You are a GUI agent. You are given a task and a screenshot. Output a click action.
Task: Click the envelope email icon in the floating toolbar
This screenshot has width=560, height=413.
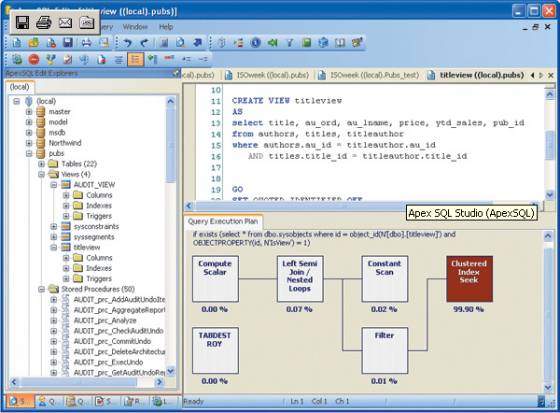(x=65, y=23)
